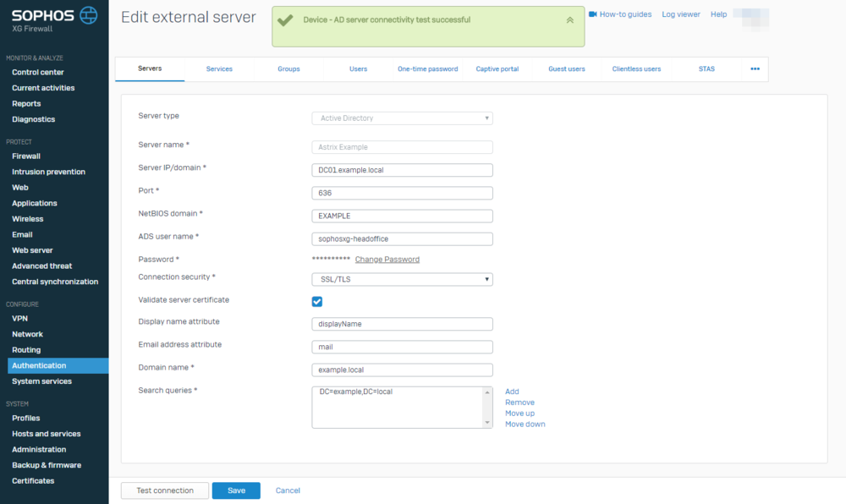Click the Move up link
Screen dimensions: 846x504
(x=519, y=413)
